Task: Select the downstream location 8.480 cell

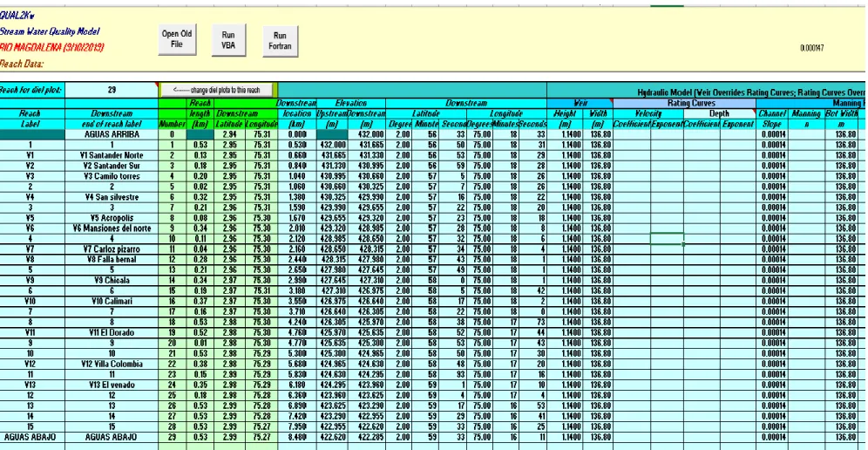Action: click(x=297, y=437)
